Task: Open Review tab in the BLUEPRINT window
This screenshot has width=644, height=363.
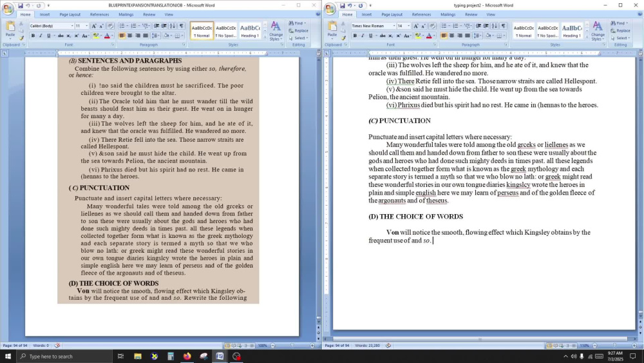Action: tap(149, 14)
